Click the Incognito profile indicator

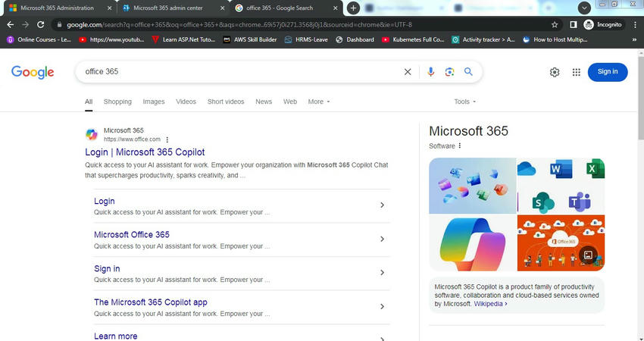[x=603, y=25]
